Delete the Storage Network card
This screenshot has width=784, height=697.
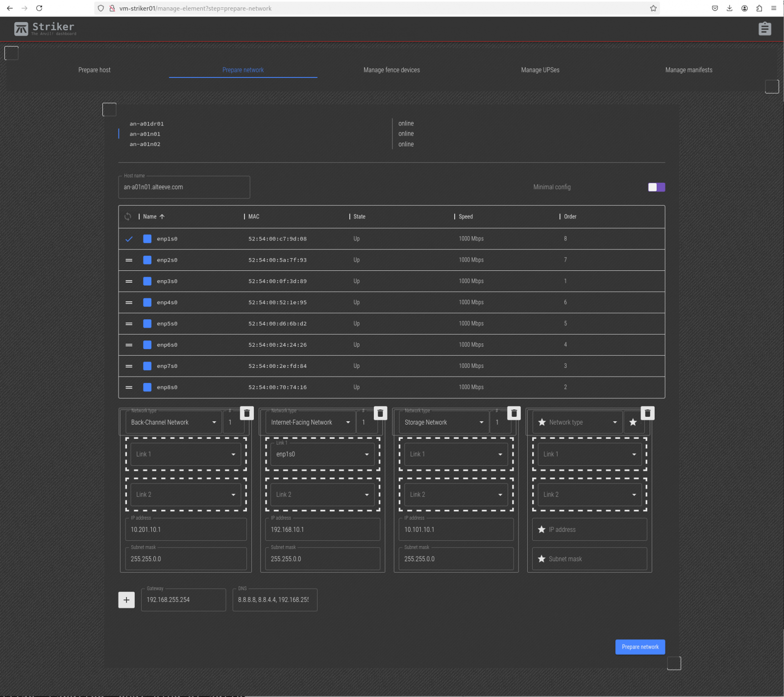tap(514, 413)
